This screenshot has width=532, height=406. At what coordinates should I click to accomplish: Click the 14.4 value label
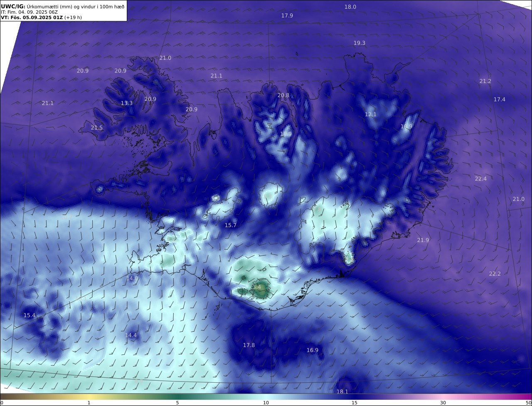point(131,335)
